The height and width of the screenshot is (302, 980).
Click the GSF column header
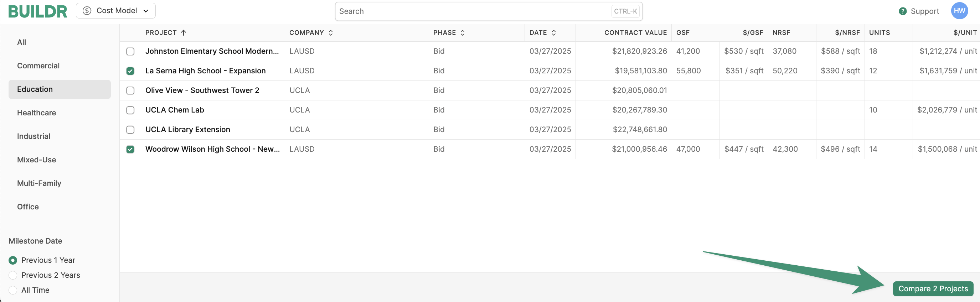[x=683, y=33]
